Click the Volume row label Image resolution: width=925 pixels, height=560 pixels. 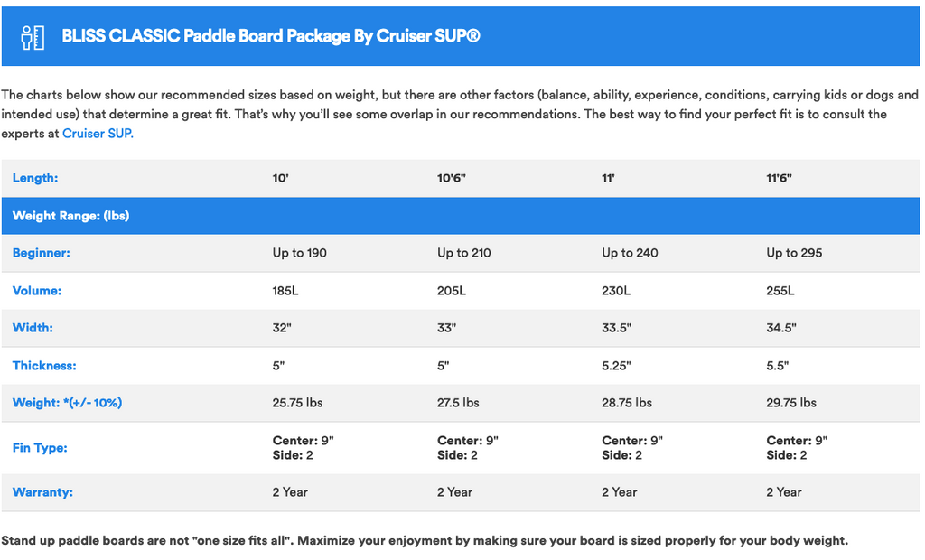[37, 290]
